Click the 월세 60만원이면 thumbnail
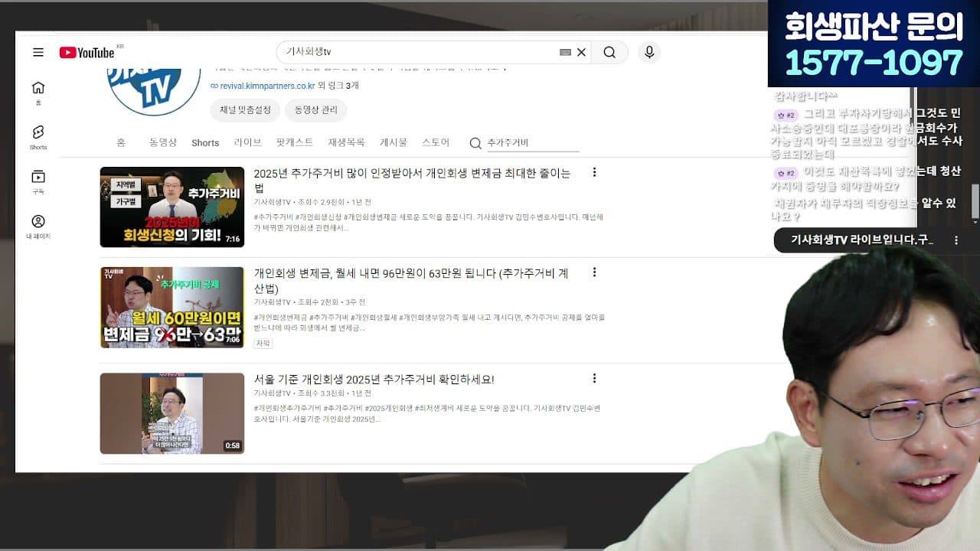 point(172,307)
